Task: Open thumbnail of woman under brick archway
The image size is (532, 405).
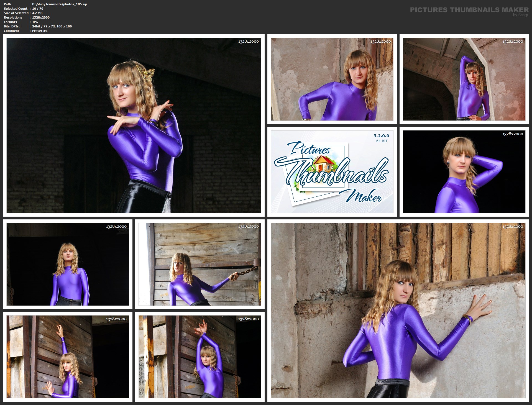Action: coord(464,79)
